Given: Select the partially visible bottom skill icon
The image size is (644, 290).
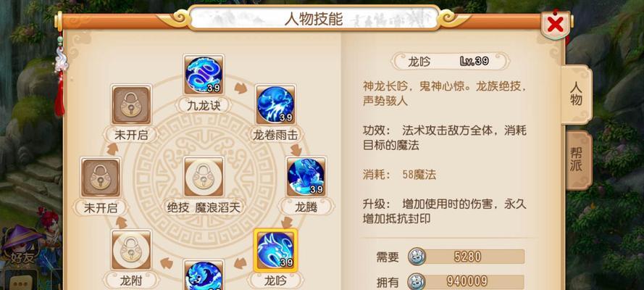Looking at the screenshot, I should [204, 275].
